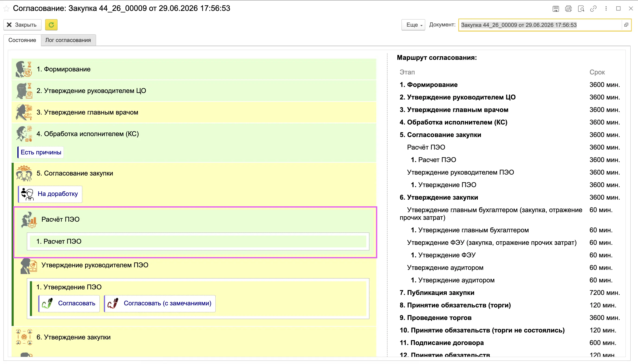638x364 pixels.
Task: Select the 1. Расчет ПЭО sub-step row
Action: (198, 242)
